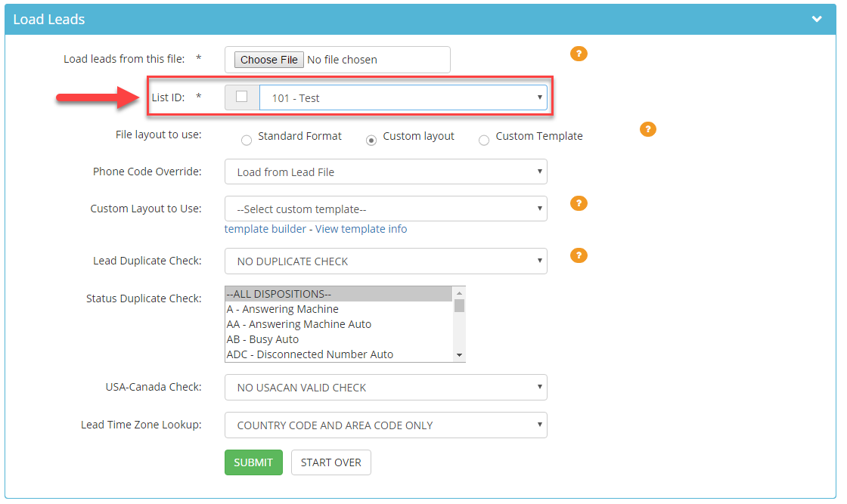Screen dimensions: 847x504
Task: Select the Custom layout radio button
Action: coord(371,141)
